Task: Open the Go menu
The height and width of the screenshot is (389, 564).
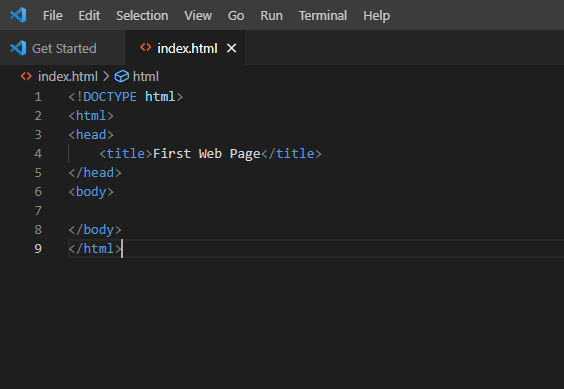Action: point(236,15)
